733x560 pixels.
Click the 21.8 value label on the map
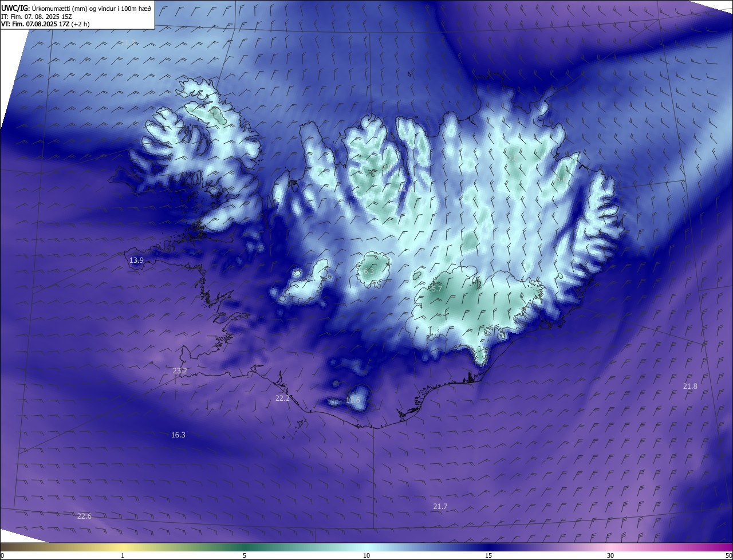click(690, 387)
